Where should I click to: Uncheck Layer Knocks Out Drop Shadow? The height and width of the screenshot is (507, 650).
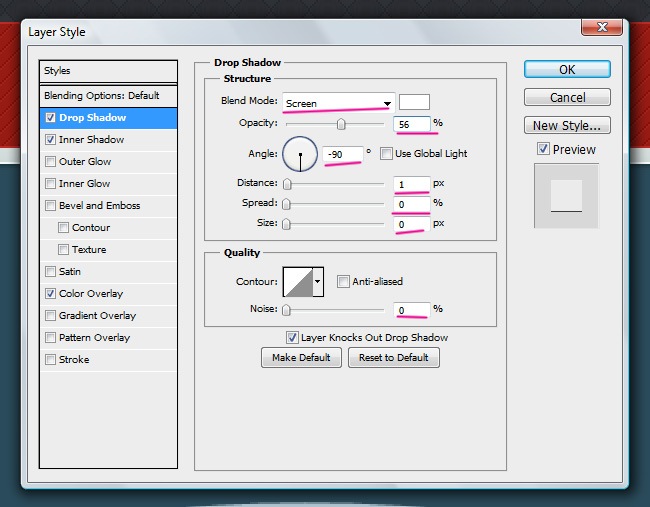[292, 338]
